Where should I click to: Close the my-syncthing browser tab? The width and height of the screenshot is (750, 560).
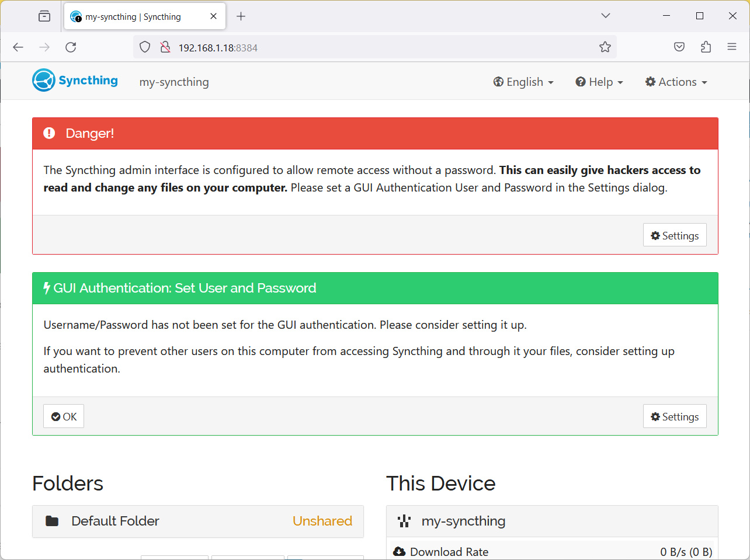click(x=214, y=16)
